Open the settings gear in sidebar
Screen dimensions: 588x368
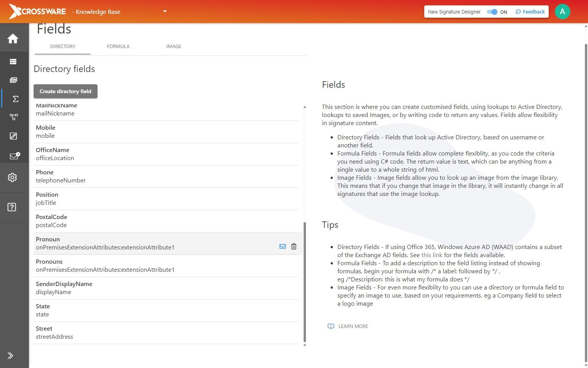pyautogui.click(x=12, y=177)
